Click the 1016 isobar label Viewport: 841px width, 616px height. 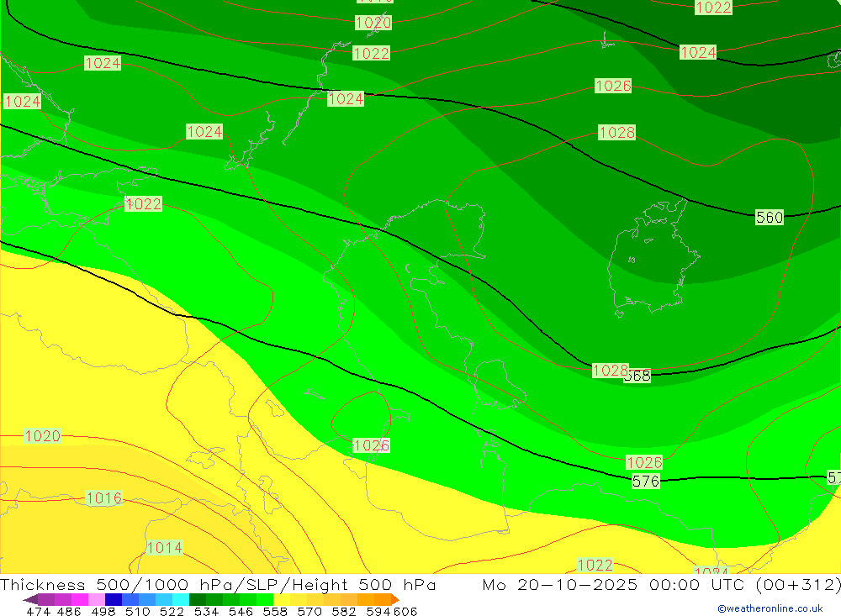(104, 498)
